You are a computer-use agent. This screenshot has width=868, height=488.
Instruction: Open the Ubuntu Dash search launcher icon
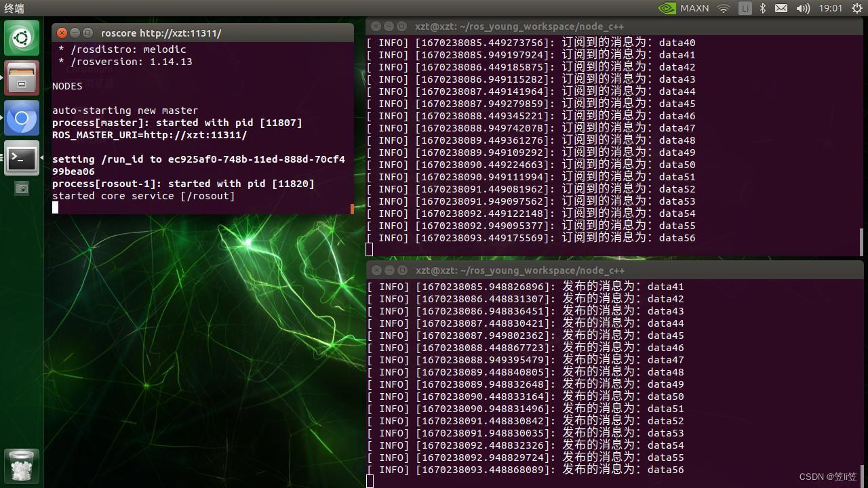22,38
